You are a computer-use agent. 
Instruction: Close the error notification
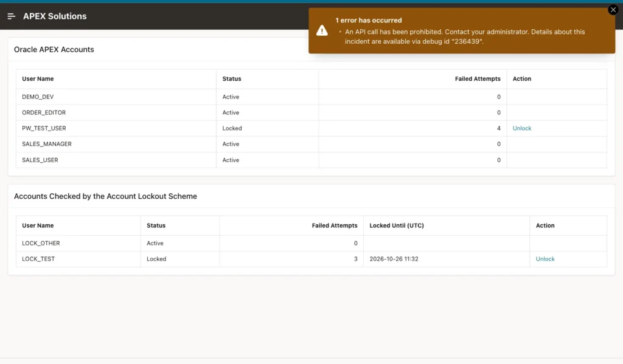[613, 10]
